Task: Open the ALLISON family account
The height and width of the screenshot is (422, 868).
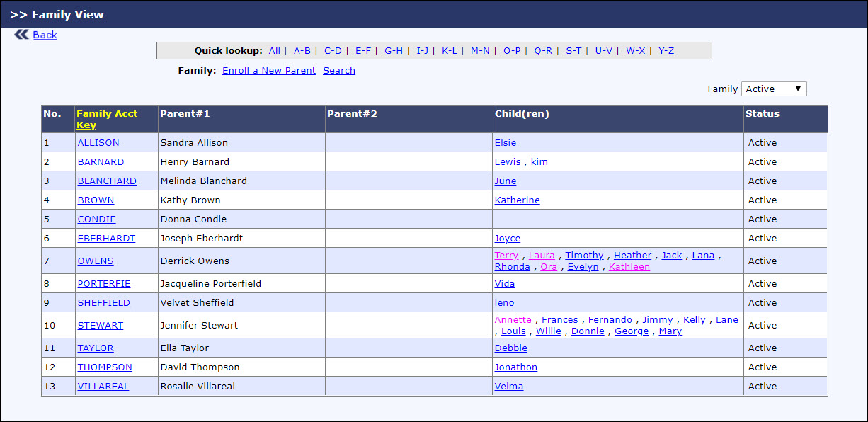Action: 98,143
